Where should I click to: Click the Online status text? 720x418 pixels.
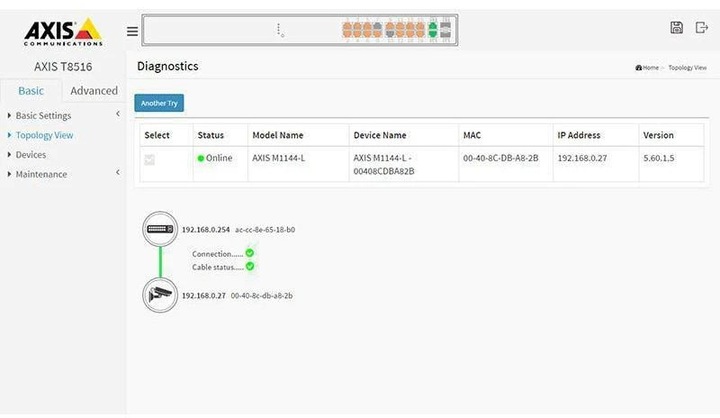click(x=219, y=158)
